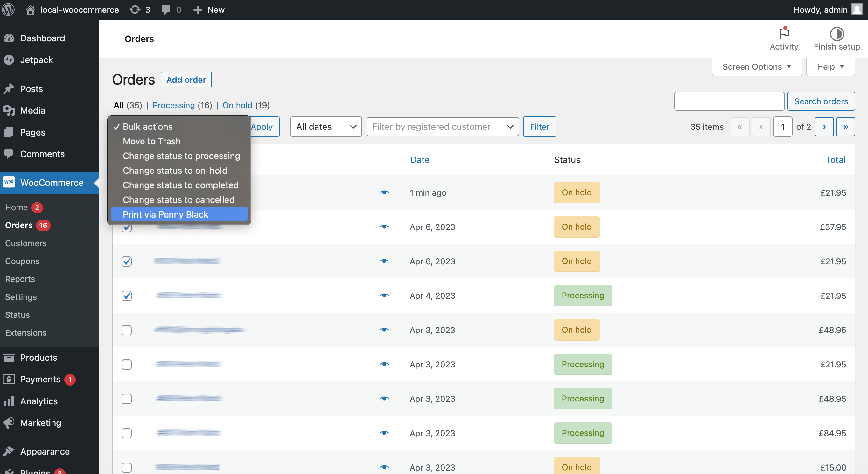The image size is (868, 474).
Task: Preview the order from 1 min ago
Action: pos(384,192)
